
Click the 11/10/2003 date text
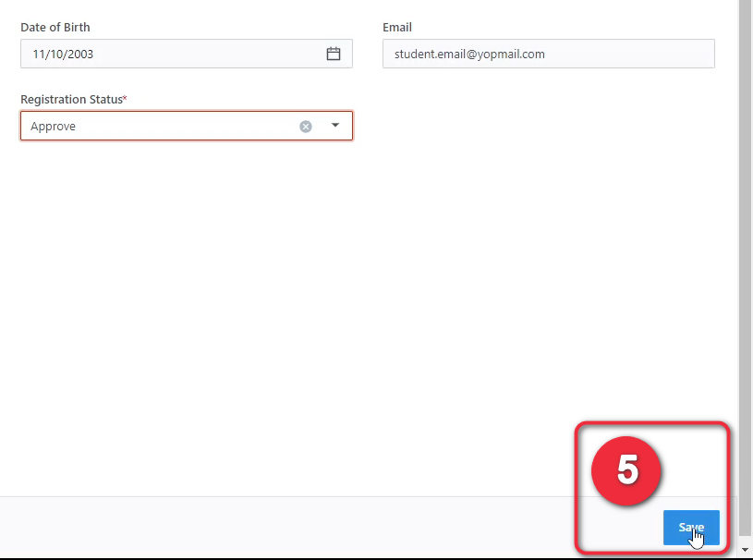tap(63, 54)
